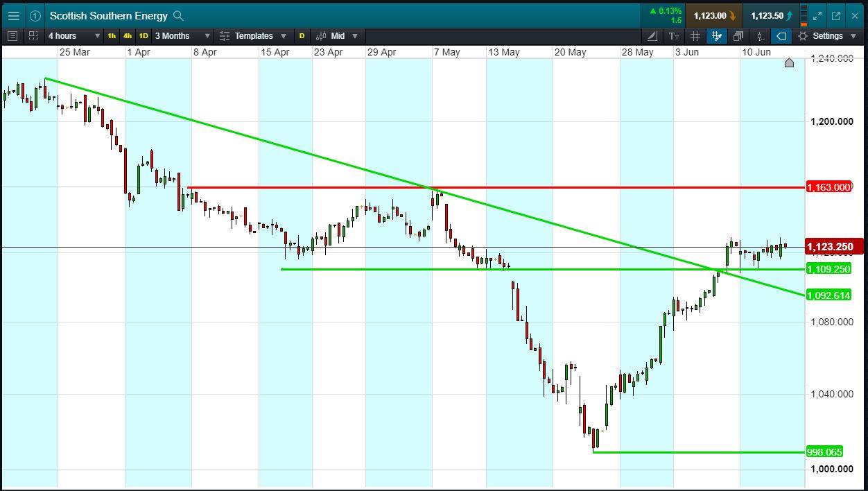Switch to 1D interval shortcut
The height and width of the screenshot is (491, 868).
point(144,36)
